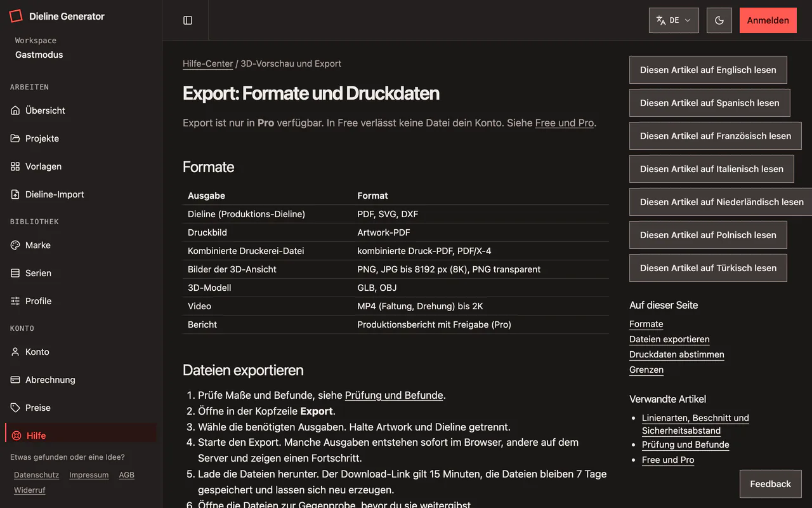Select Abrechnung in sidebar
The image size is (812, 508).
[x=81, y=380]
